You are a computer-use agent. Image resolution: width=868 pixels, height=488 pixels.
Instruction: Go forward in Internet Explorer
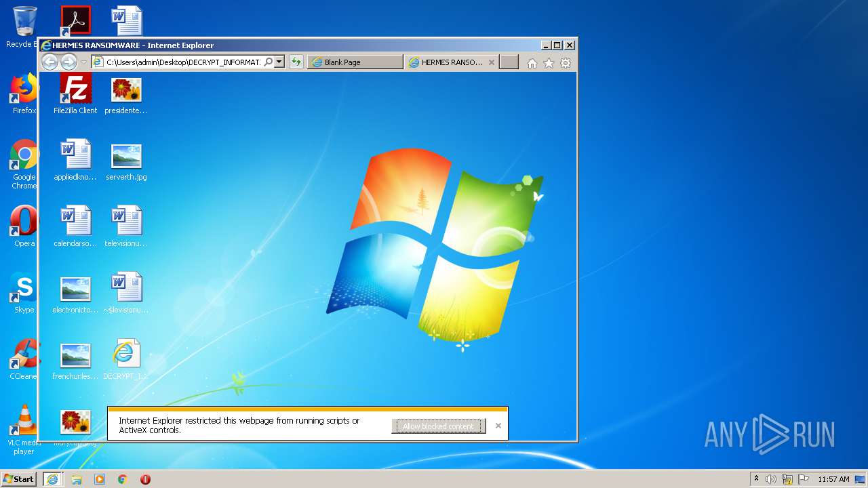point(68,62)
